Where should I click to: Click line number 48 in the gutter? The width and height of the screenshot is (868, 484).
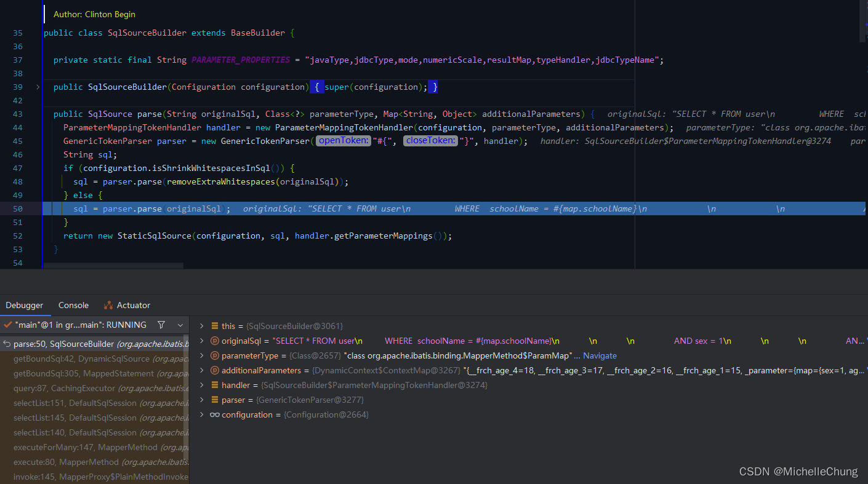(x=17, y=181)
